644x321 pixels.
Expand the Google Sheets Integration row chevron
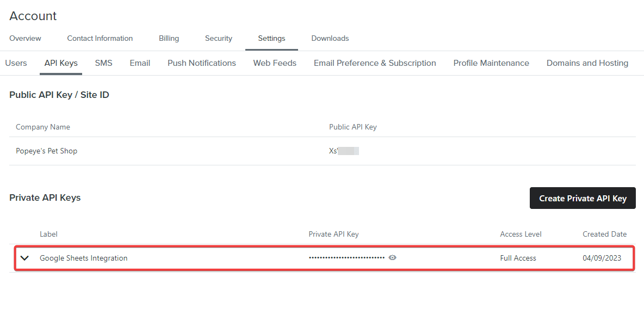point(24,258)
